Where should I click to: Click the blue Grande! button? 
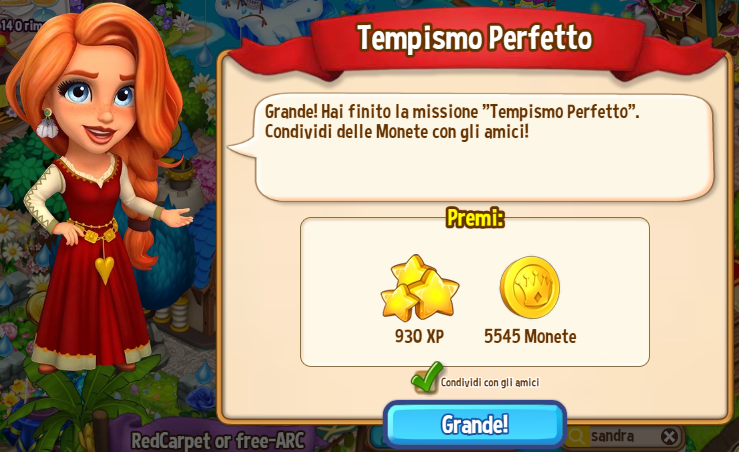pos(475,424)
